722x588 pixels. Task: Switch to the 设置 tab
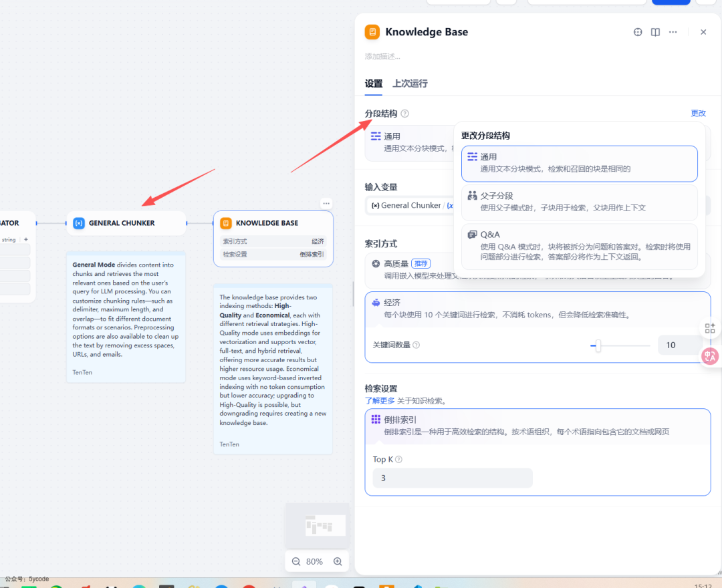click(373, 84)
